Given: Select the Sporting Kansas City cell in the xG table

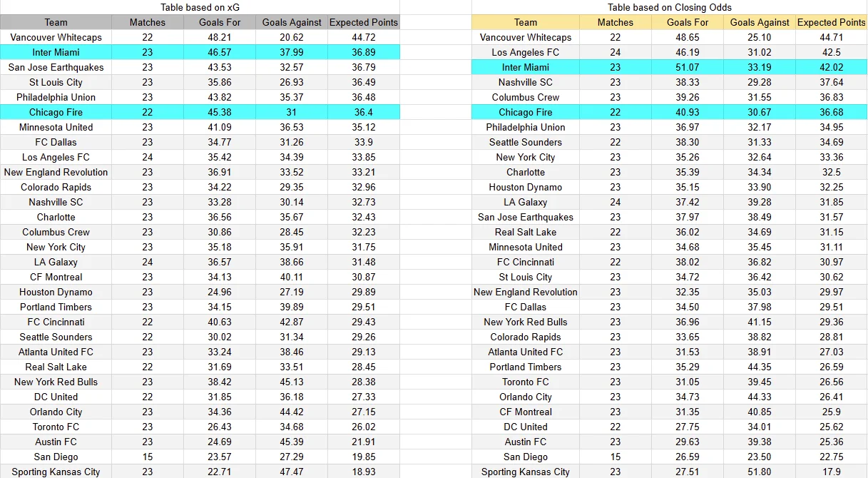Looking at the screenshot, I should pyautogui.click(x=56, y=472).
